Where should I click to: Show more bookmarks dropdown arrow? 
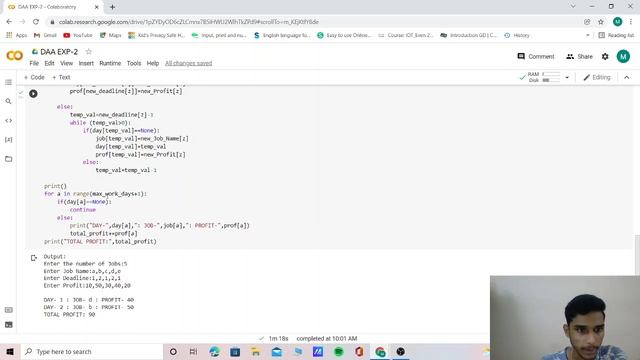(588, 35)
